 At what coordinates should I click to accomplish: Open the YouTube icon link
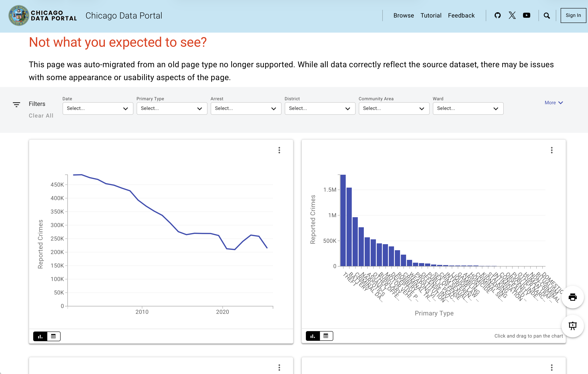(x=526, y=15)
